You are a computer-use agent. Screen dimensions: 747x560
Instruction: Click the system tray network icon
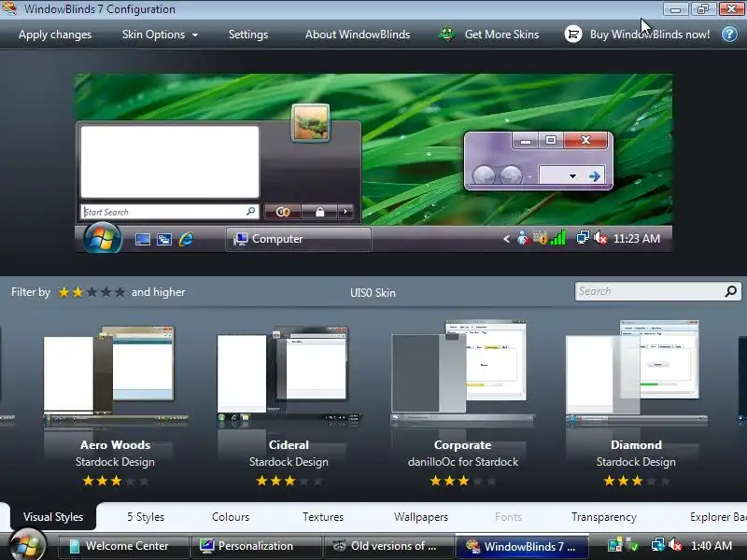pos(658,545)
